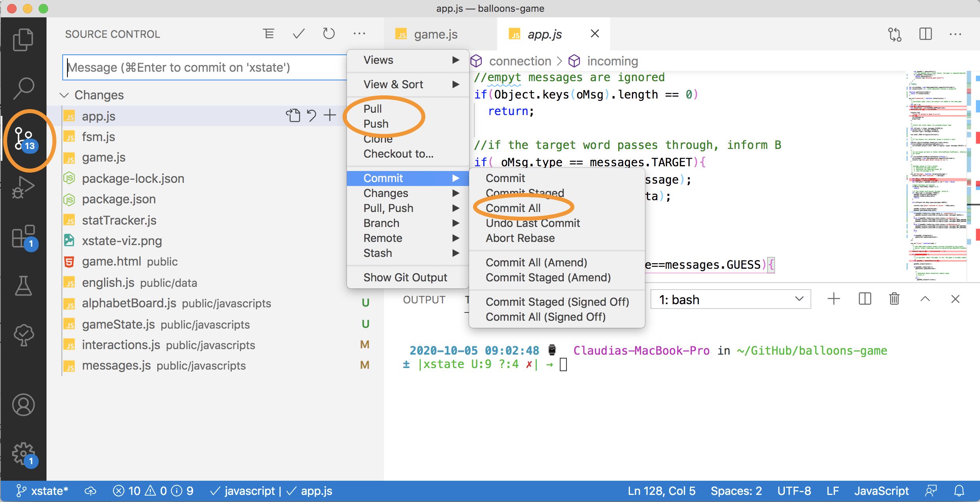Viewport: 980px width, 502px height.
Task: Open the Extensions view icon
Action: coord(24,237)
